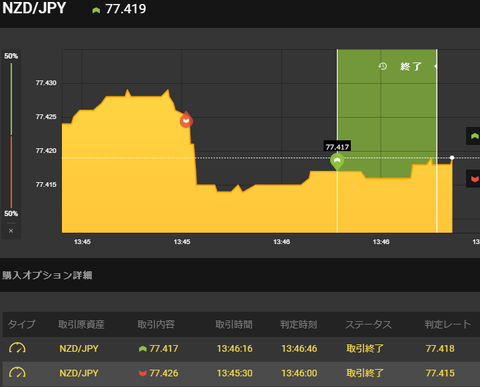Click the 77.426 sell price in the second row
Screen dimensions: 480x387
(164, 373)
